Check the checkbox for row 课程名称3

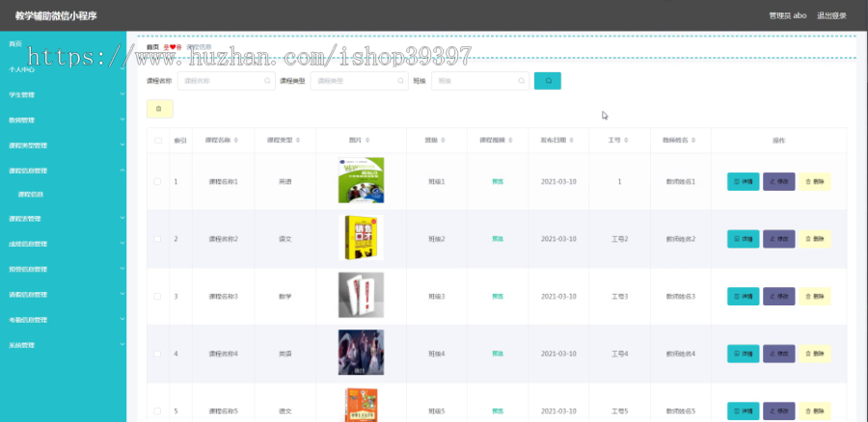click(158, 297)
